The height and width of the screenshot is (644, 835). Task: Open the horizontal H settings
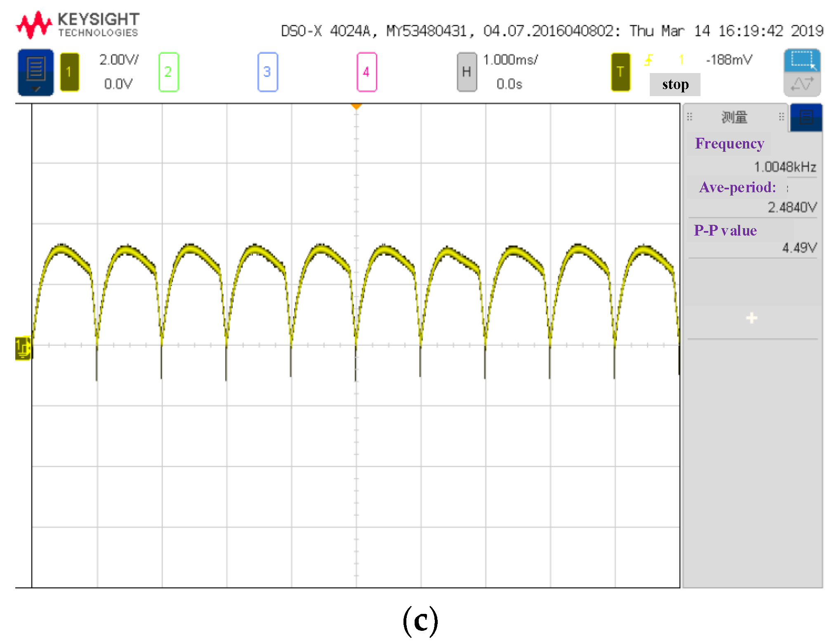click(467, 72)
